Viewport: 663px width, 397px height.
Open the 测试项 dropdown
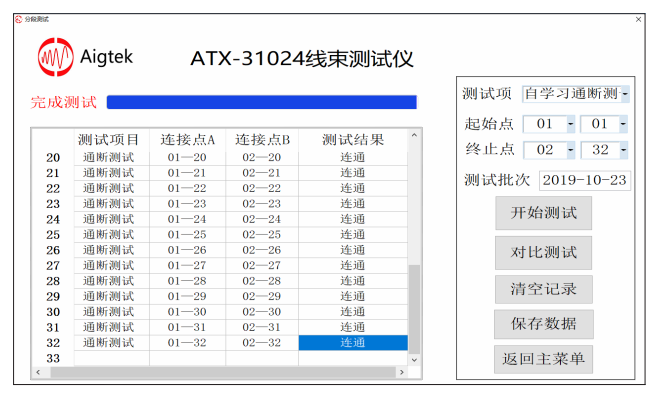(x=625, y=94)
